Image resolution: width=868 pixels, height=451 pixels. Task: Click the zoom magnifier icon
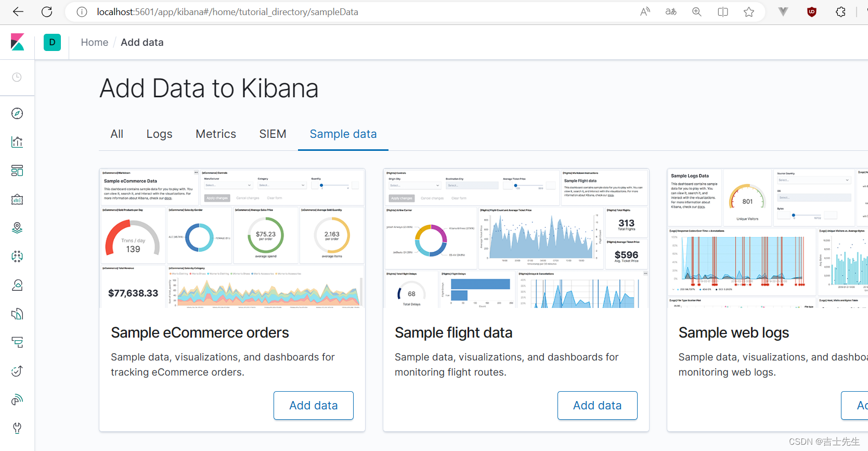click(x=697, y=11)
